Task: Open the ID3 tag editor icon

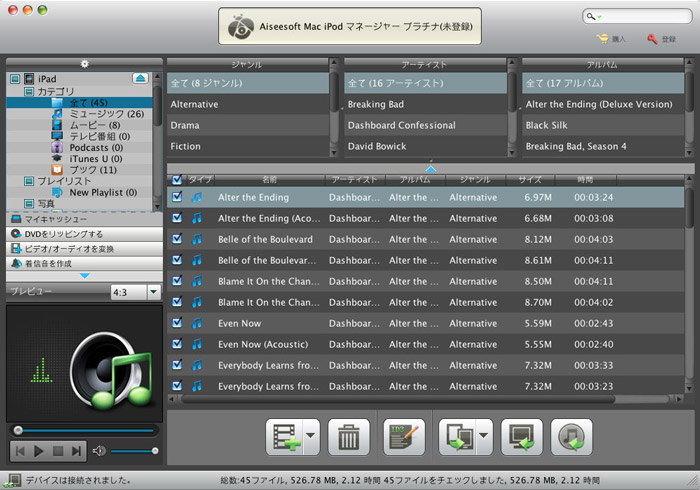Action: pyautogui.click(x=404, y=437)
